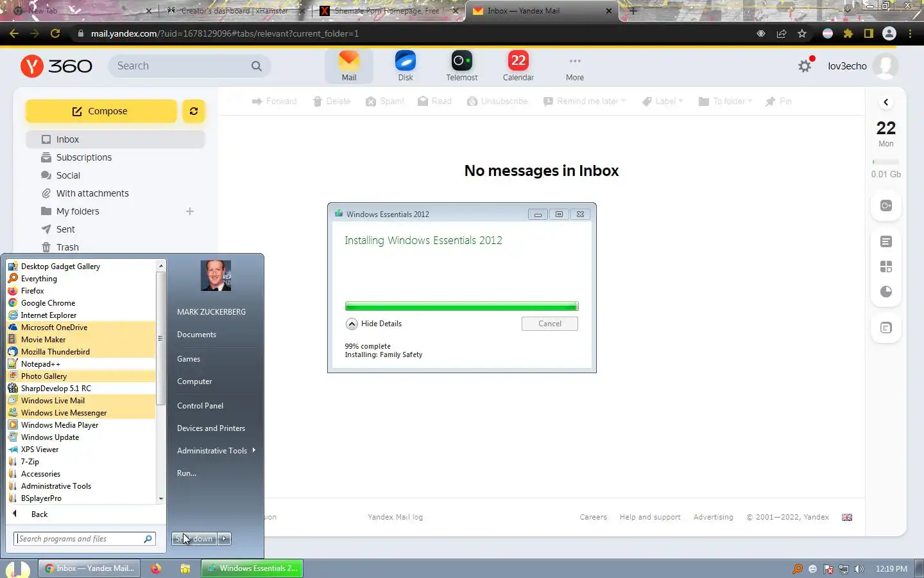Open the Label dropdown in toolbar
924x578 pixels.
pyautogui.click(x=663, y=101)
